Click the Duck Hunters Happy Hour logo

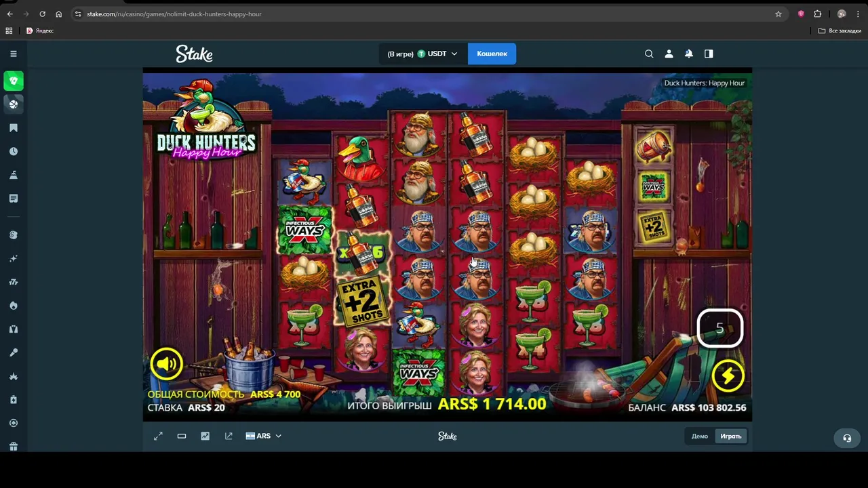point(206,120)
